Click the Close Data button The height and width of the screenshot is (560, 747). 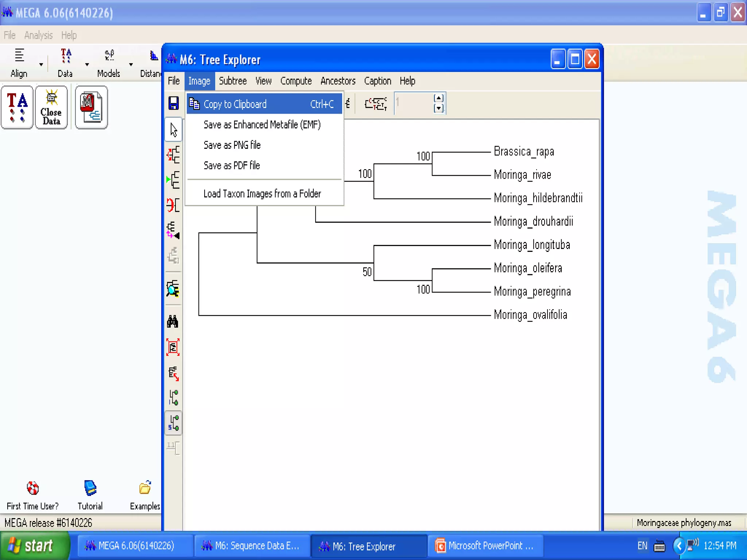pos(51,108)
